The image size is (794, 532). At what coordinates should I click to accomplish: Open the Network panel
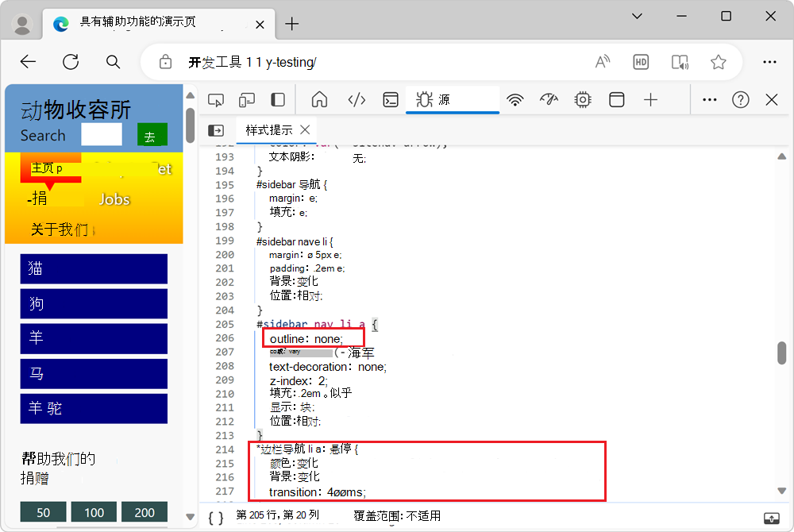[515, 100]
